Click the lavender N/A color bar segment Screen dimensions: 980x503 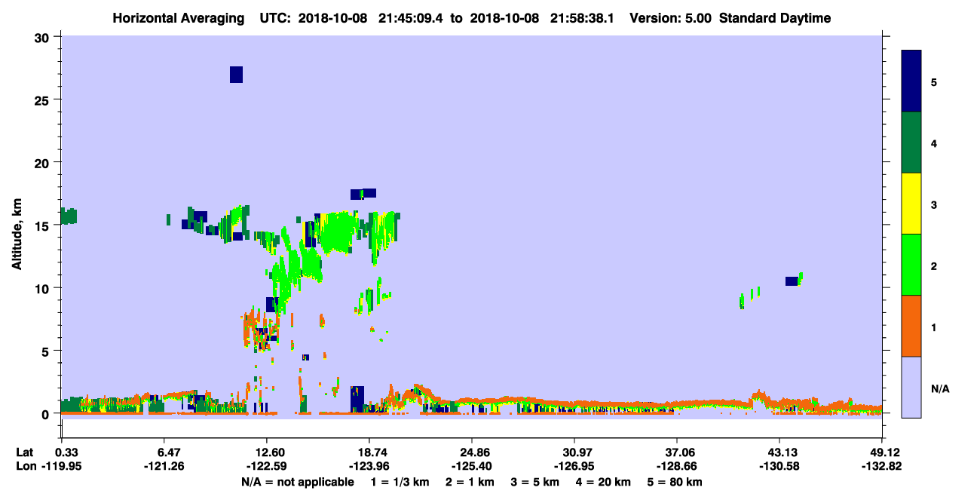point(911,387)
